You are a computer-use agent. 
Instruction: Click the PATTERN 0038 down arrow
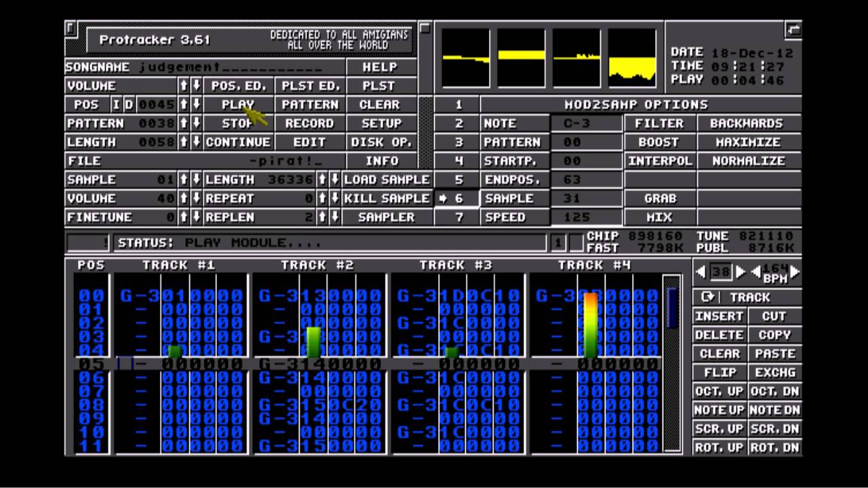tap(196, 123)
